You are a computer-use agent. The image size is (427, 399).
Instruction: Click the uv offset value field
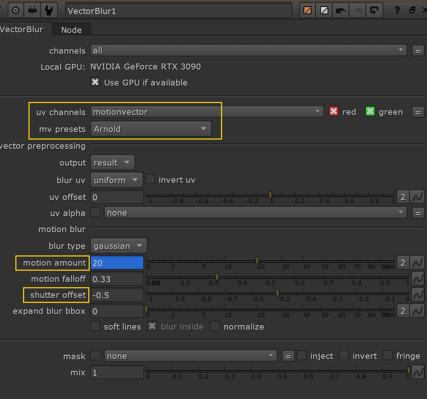(x=117, y=197)
